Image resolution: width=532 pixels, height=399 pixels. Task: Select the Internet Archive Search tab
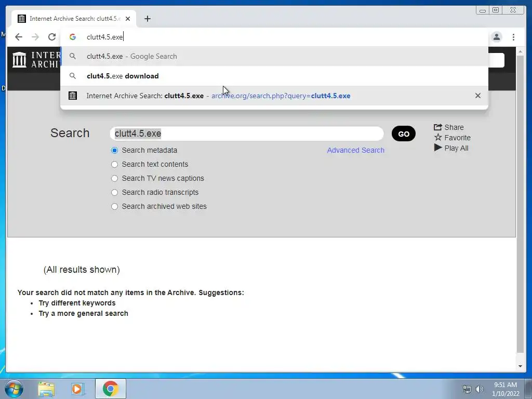point(74,19)
